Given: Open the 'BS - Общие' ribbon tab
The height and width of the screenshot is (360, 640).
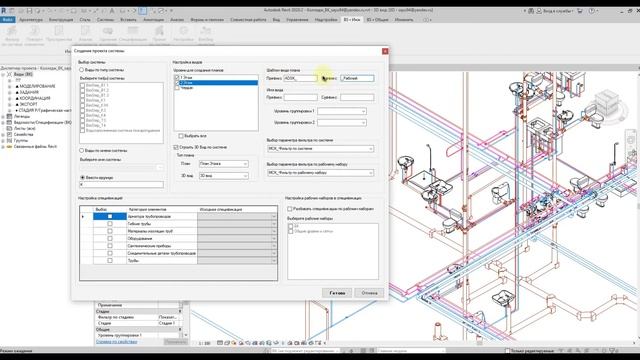Looking at the screenshot, I should (377, 20).
